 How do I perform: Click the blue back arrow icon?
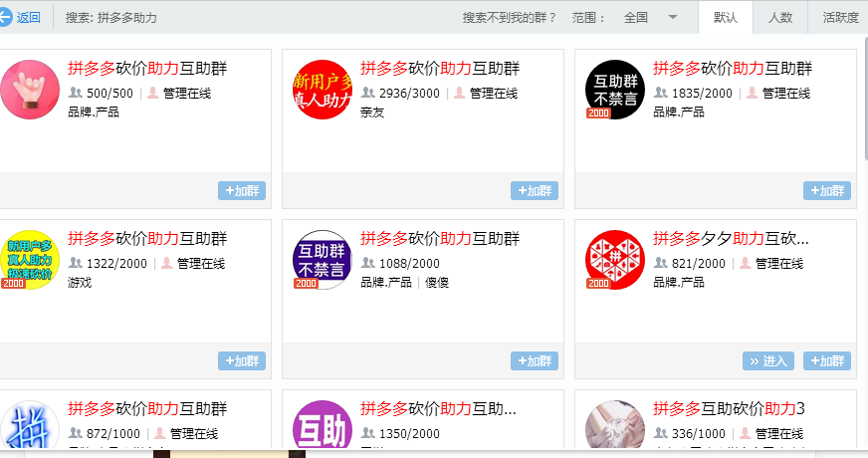coord(4,17)
